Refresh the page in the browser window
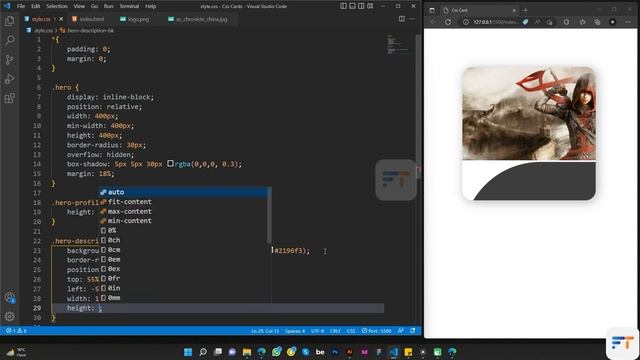This screenshot has width=640, height=360. coord(448,22)
